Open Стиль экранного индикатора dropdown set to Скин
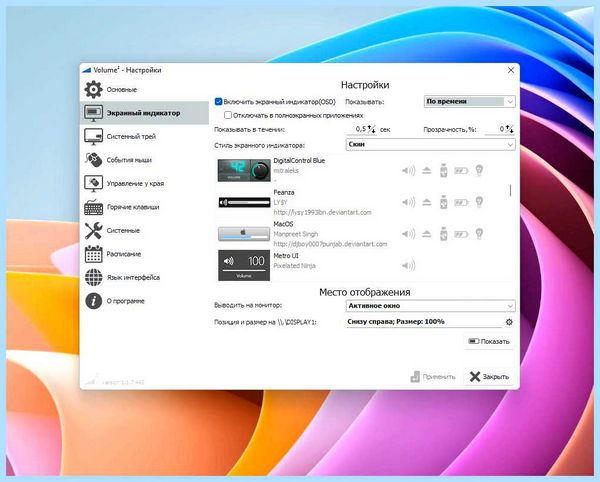 pyautogui.click(x=430, y=145)
